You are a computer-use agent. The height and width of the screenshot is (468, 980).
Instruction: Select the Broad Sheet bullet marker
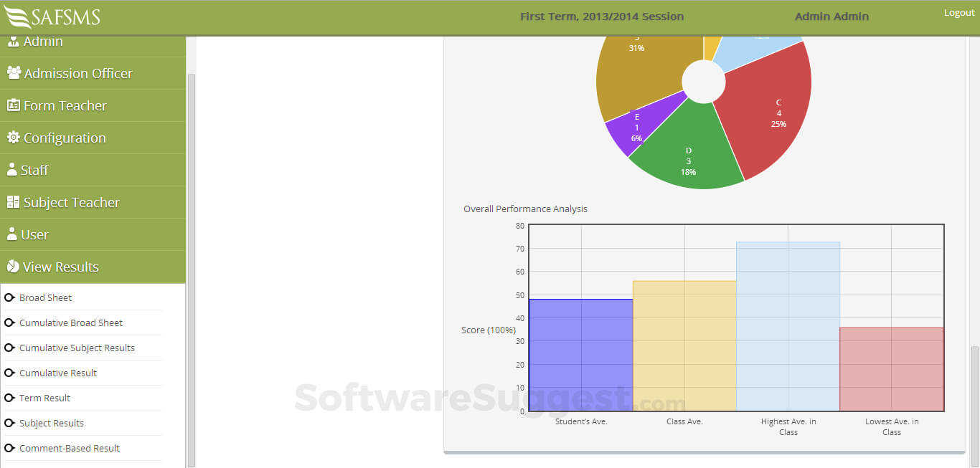[9, 297]
